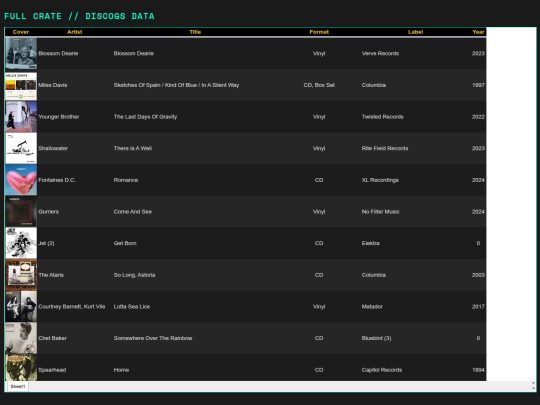540x405 pixels.
Task: Select the year cell 2003
Action: click(478, 275)
